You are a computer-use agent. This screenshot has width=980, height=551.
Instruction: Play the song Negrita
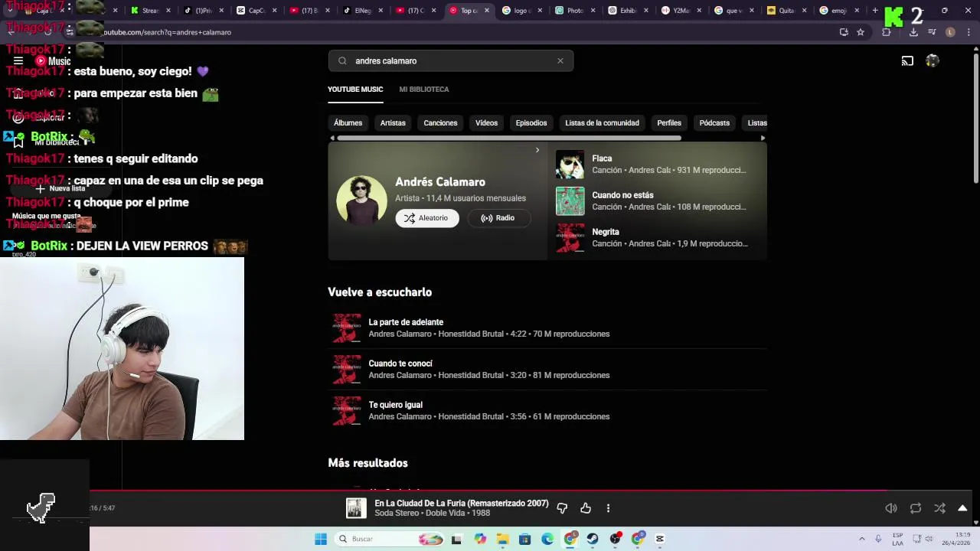(605, 232)
